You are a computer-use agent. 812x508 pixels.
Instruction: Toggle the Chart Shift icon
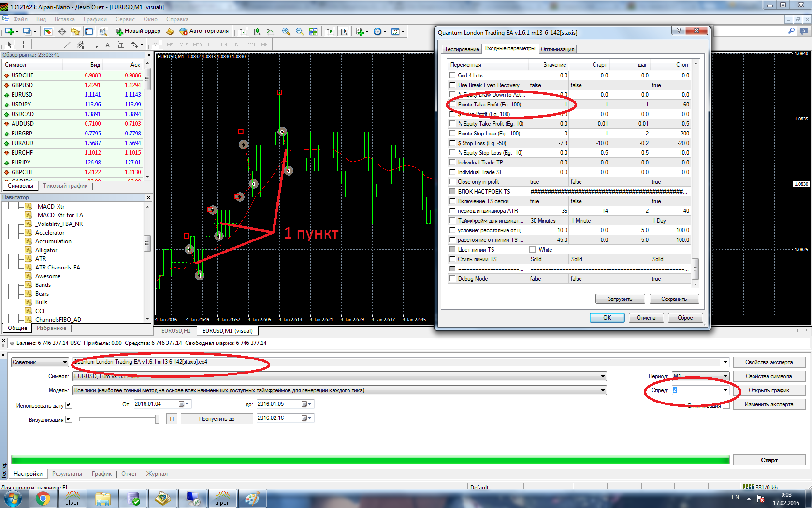(344, 31)
